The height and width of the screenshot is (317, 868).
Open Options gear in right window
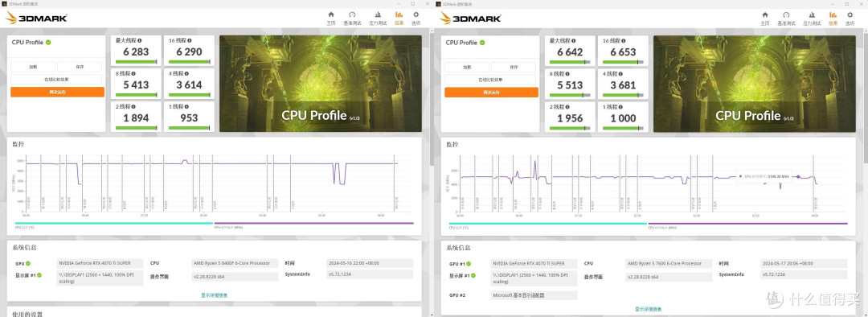click(x=850, y=19)
